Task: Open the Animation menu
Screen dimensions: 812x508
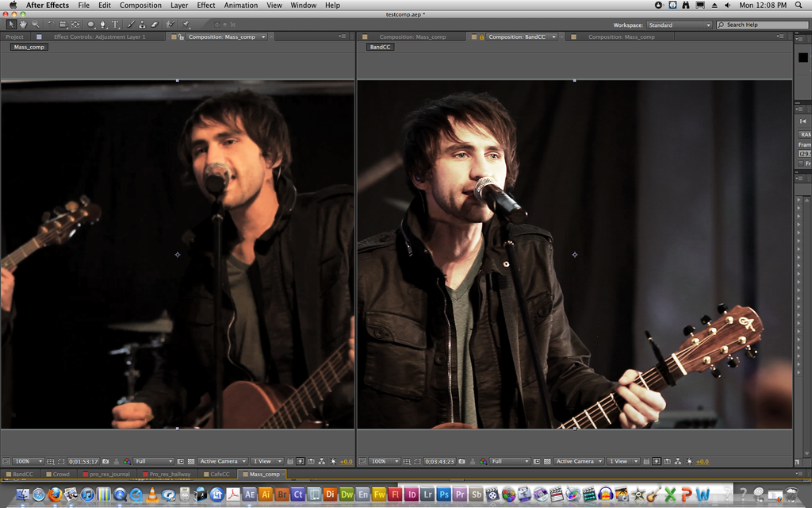Action: click(x=240, y=6)
